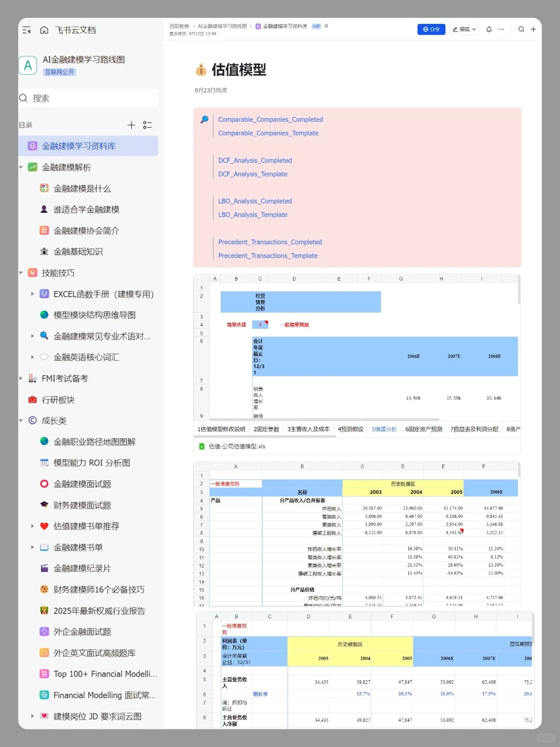Switch to the 1估值模型修改说明 sheet tab

221,429
